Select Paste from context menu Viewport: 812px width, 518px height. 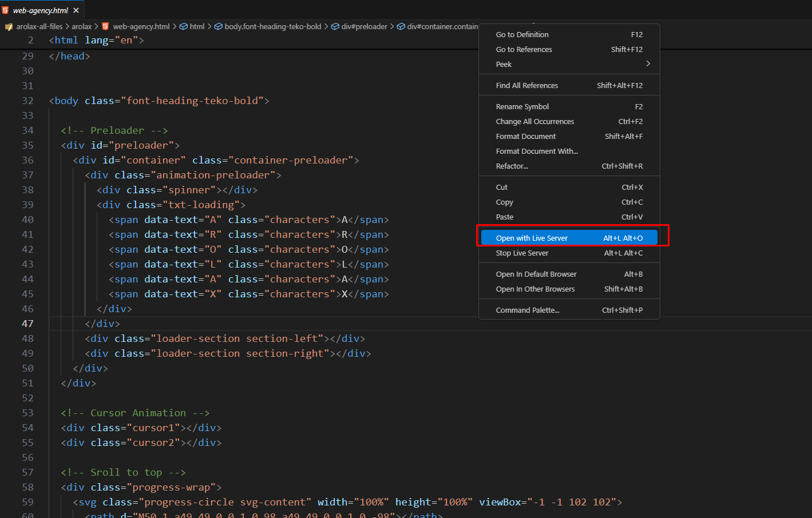point(569,217)
